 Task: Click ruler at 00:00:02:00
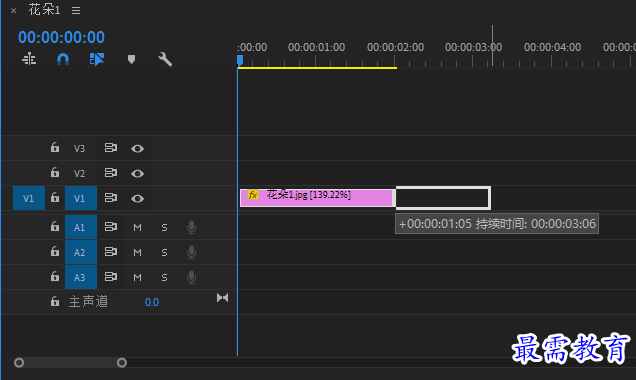[395, 47]
